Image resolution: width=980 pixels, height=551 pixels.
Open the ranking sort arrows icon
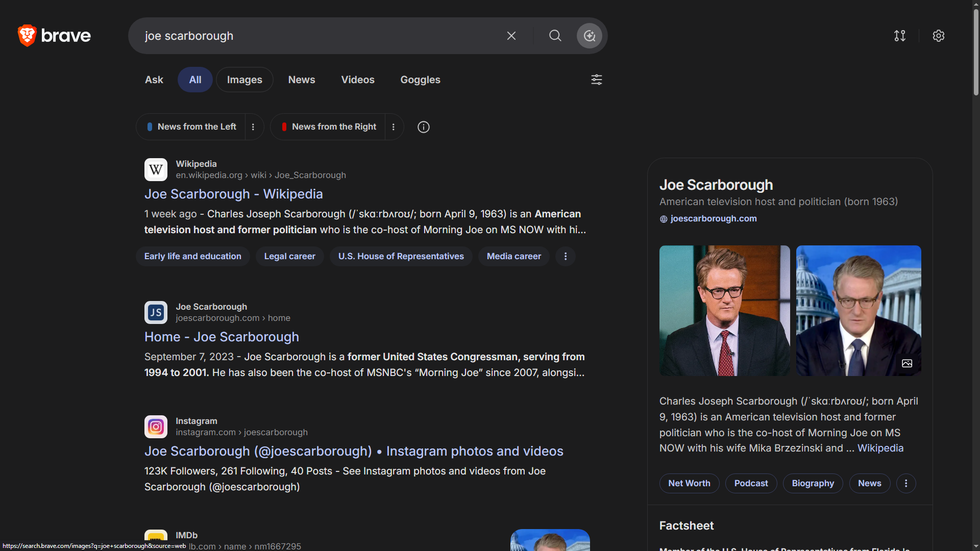coord(899,36)
